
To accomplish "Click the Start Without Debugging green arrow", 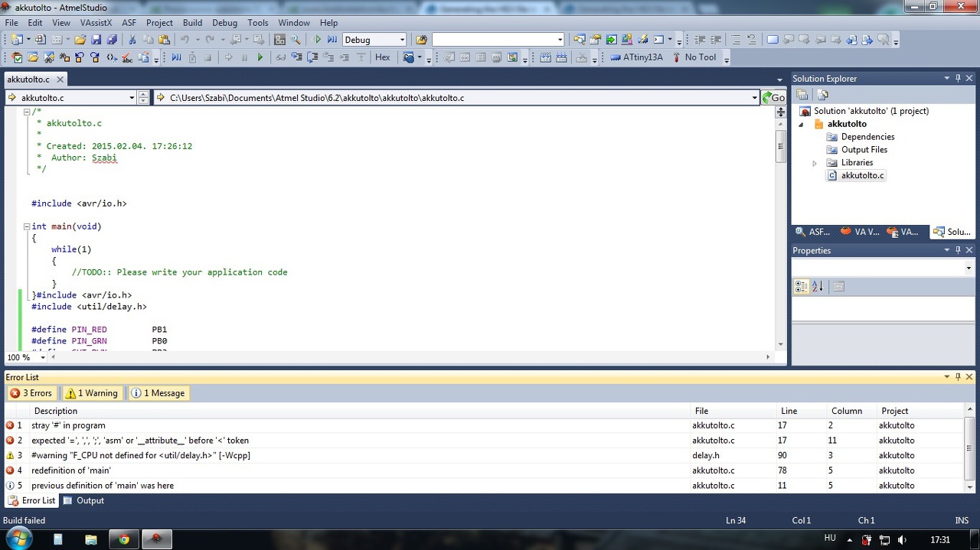I will click(318, 40).
